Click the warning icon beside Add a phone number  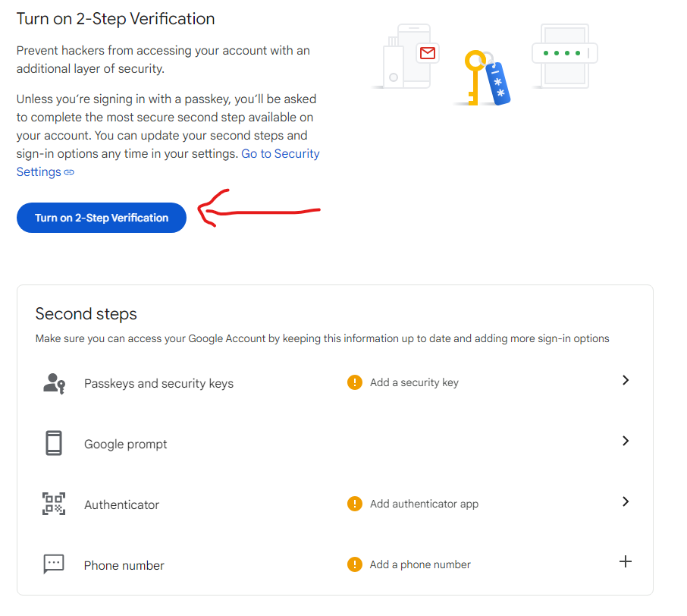pyautogui.click(x=354, y=564)
